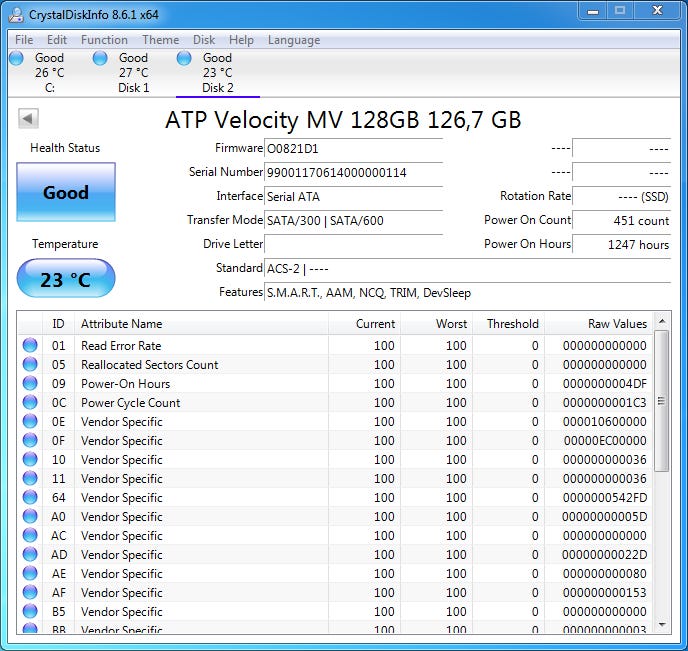This screenshot has width=688, height=651.
Task: Click the scroll up arrow of attribute list
Action: (662, 322)
